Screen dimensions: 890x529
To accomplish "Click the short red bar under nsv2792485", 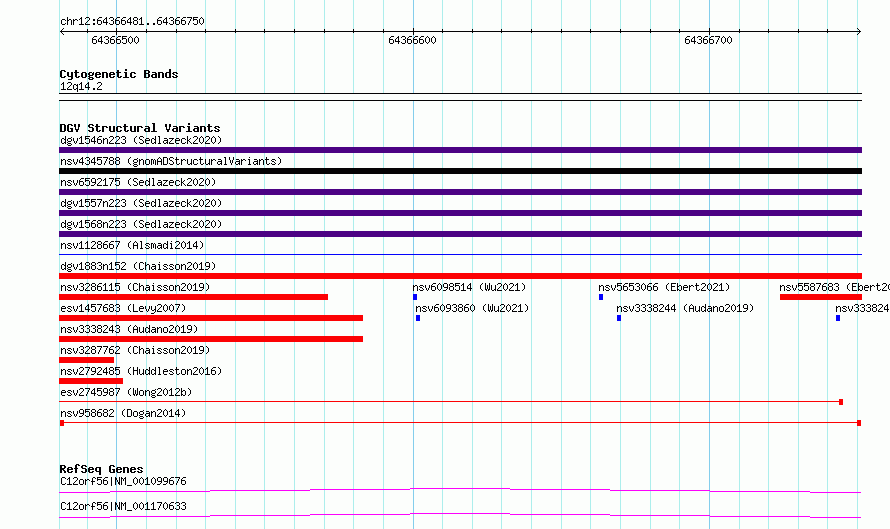I will [91, 381].
